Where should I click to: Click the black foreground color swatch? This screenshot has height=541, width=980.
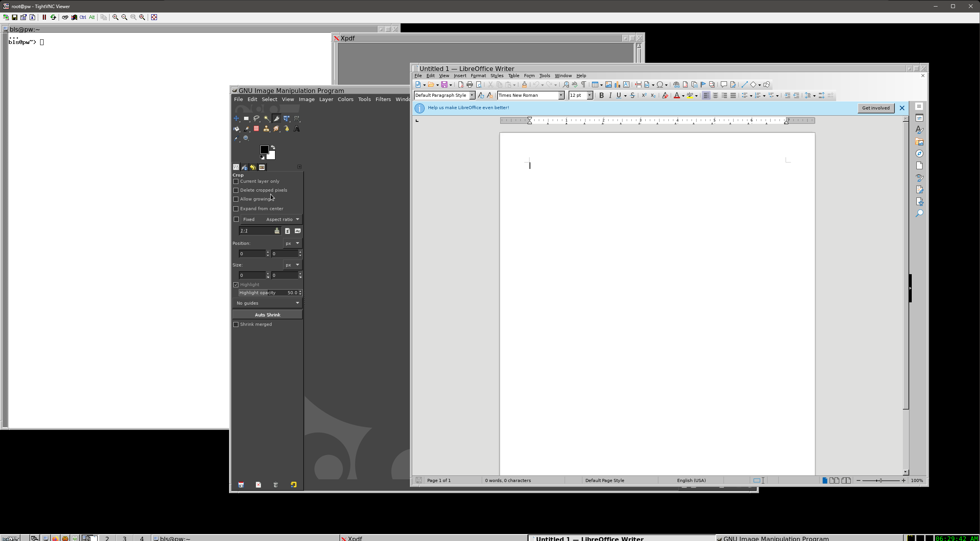click(264, 150)
